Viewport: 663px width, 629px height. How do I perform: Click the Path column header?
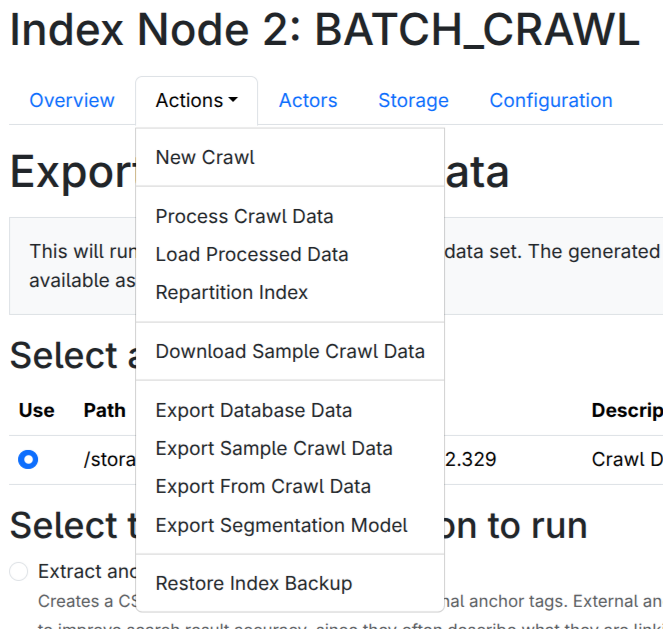[105, 411]
